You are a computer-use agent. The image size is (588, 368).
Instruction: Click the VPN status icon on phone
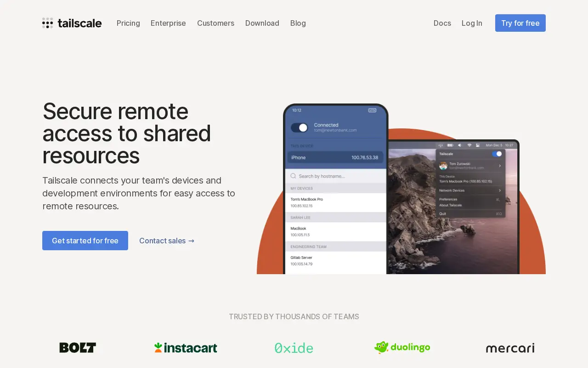pyautogui.click(x=372, y=110)
